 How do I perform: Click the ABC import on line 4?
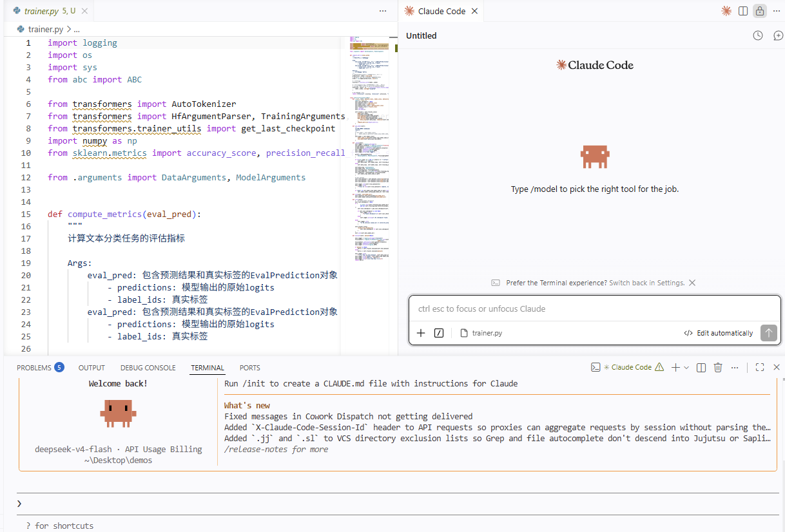click(x=134, y=79)
